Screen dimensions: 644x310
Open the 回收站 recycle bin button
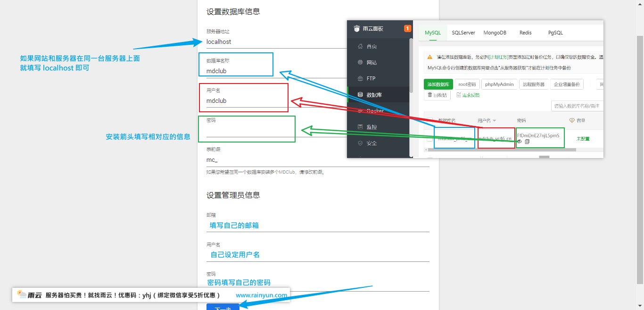coord(437,95)
